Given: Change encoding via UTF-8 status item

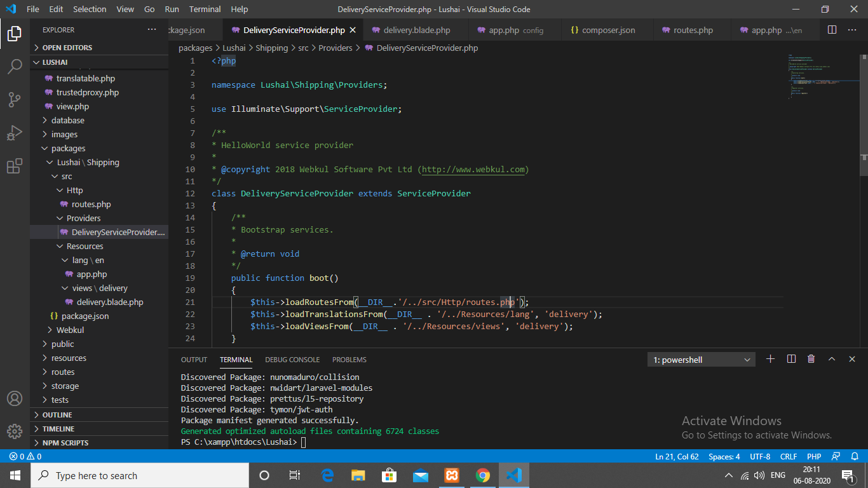Looking at the screenshot, I should 759,456.
